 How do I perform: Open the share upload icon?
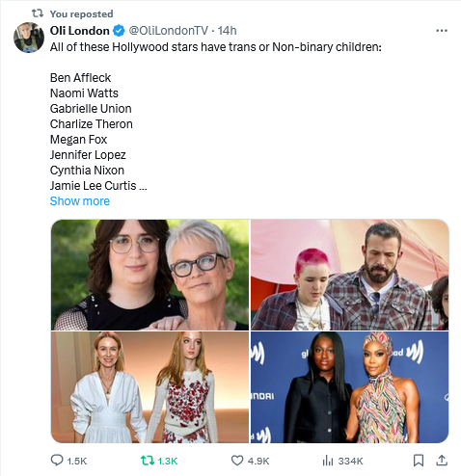pyautogui.click(x=442, y=461)
